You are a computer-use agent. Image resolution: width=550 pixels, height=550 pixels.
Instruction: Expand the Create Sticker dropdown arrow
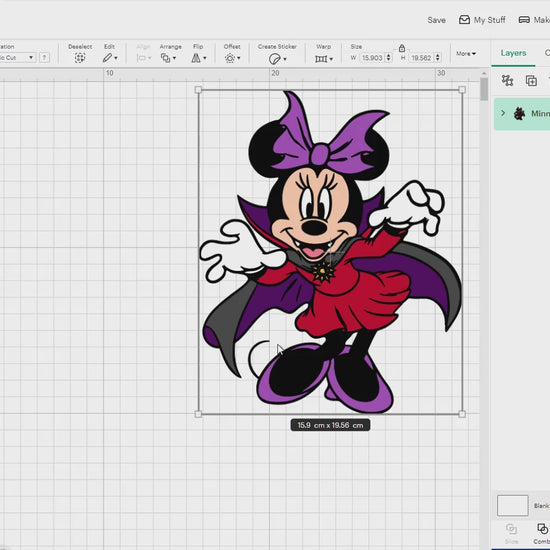pyautogui.click(x=285, y=59)
